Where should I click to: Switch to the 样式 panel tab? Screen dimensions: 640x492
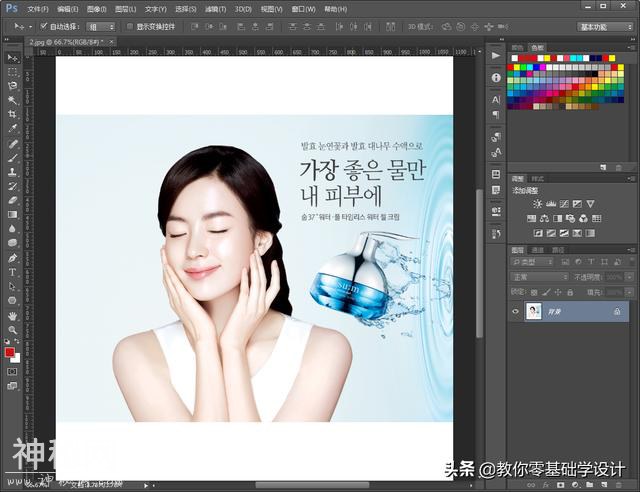tap(538, 178)
